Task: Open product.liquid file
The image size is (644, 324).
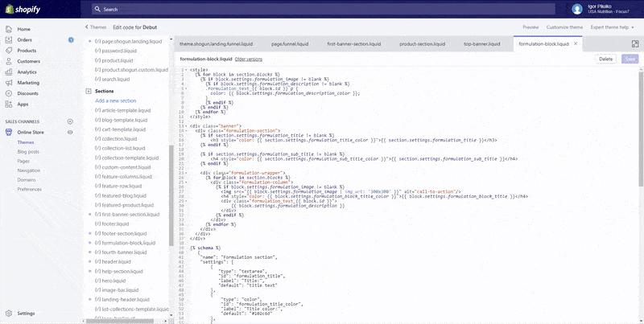Action: coord(114,60)
